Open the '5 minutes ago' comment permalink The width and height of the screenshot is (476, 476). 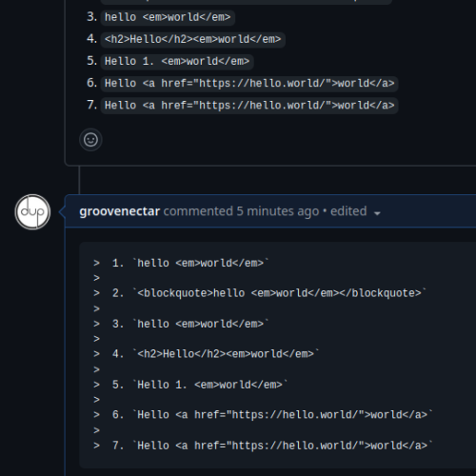(x=278, y=211)
